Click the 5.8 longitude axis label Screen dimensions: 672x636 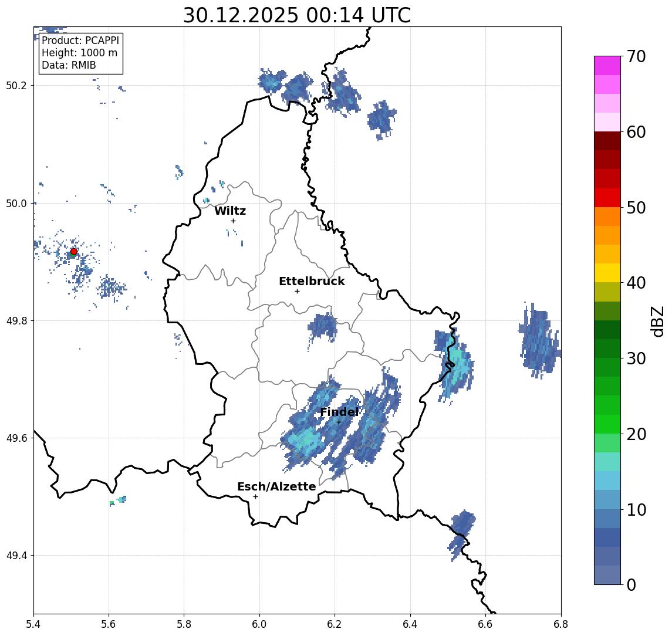(184, 624)
